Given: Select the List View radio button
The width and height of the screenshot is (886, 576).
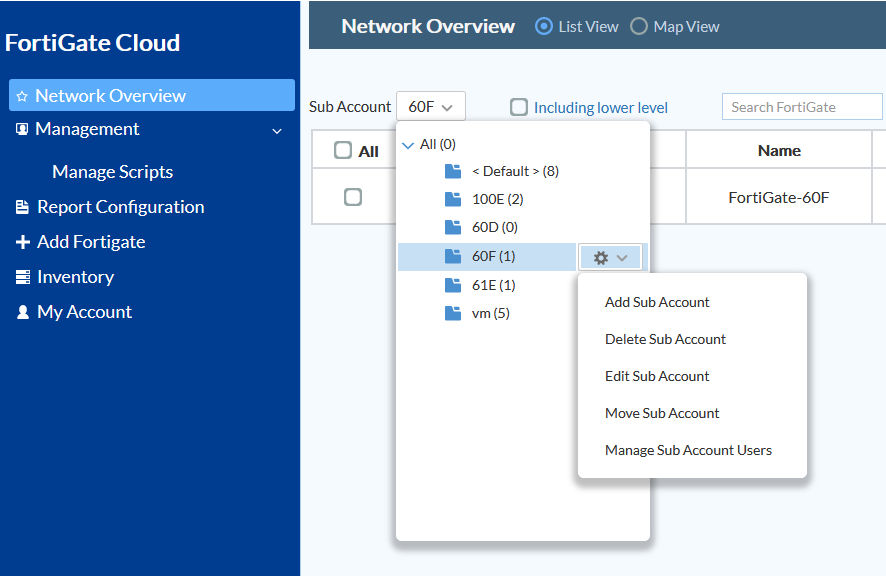Looking at the screenshot, I should click(544, 27).
